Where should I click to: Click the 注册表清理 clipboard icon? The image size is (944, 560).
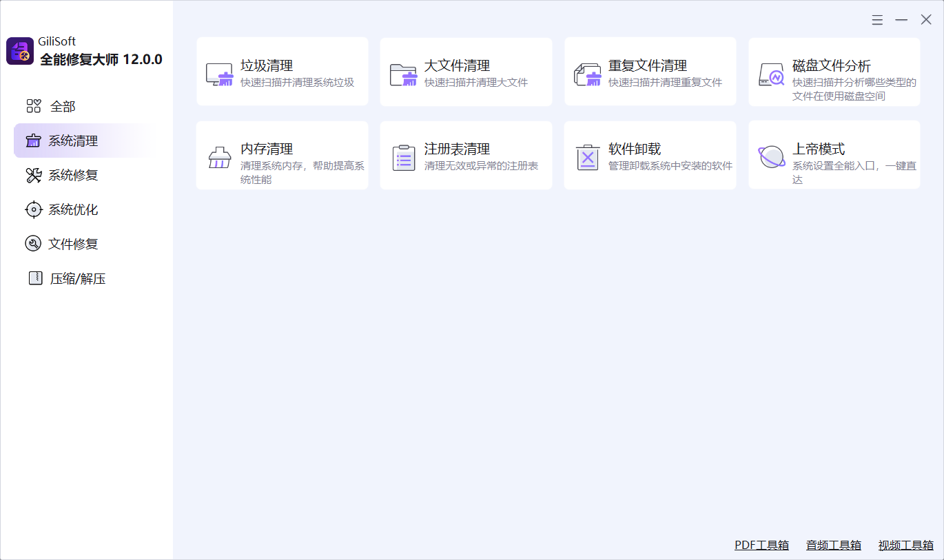403,158
